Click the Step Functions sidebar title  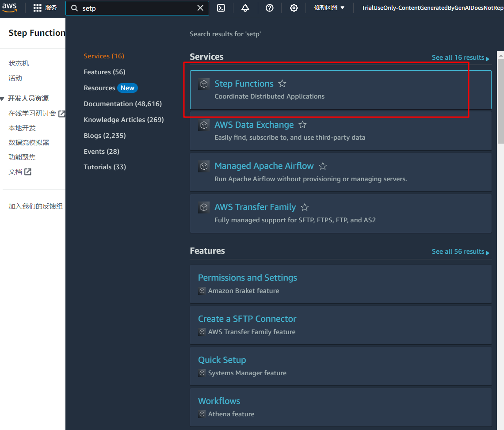click(x=37, y=33)
